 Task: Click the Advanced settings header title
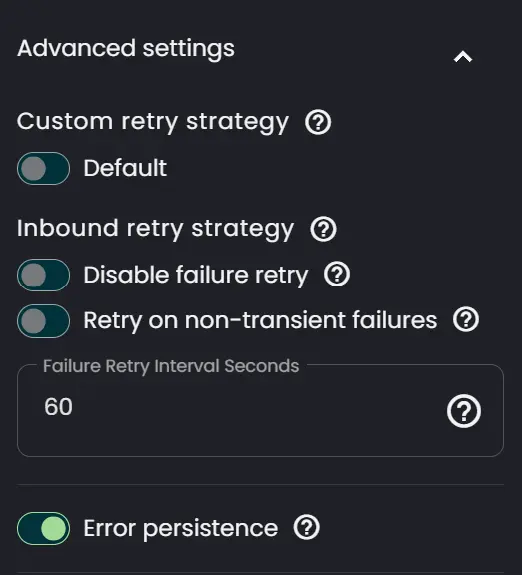126,49
